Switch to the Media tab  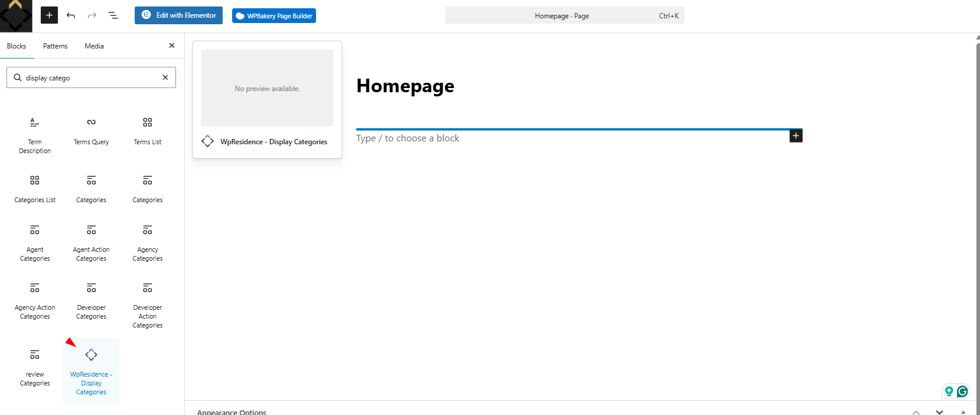[x=94, y=46]
